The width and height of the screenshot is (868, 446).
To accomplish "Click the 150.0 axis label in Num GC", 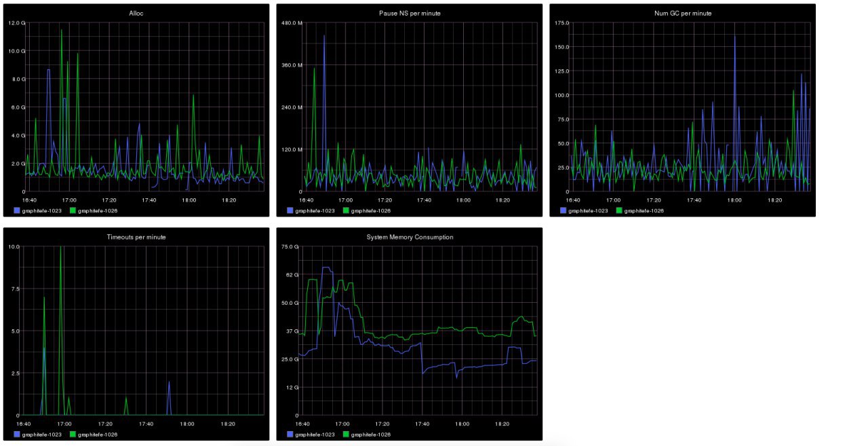I will (561, 47).
